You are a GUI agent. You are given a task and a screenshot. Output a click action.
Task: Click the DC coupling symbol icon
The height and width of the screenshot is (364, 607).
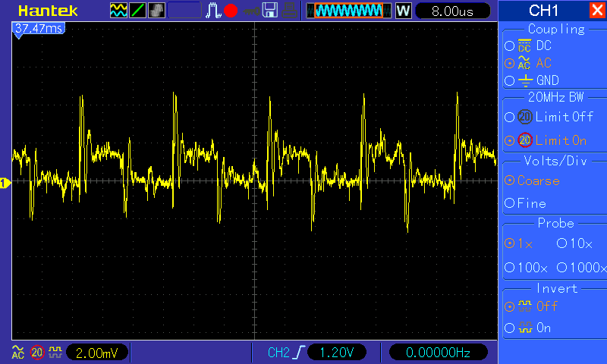tap(524, 45)
